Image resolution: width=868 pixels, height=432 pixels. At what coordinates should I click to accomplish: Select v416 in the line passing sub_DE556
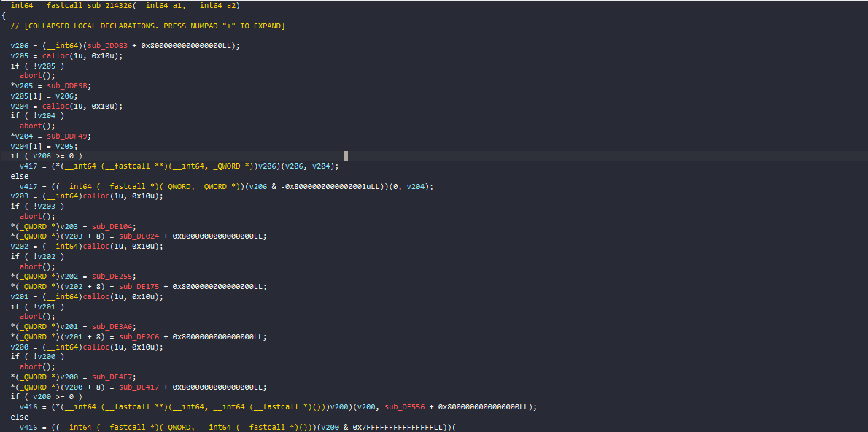tap(28, 407)
